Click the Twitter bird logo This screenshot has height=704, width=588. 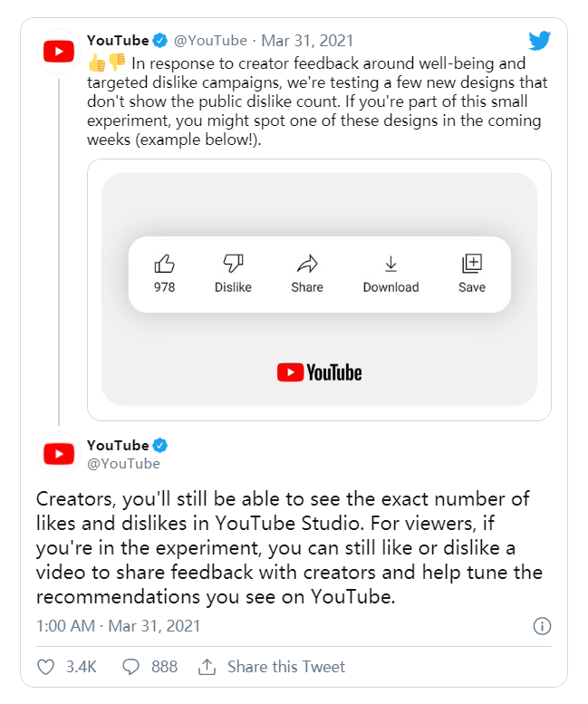tap(540, 41)
